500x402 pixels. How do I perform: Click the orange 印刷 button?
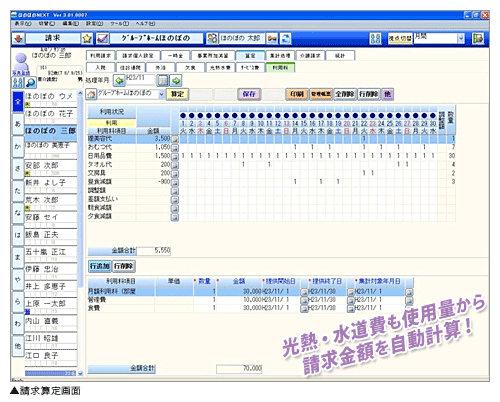click(x=297, y=94)
